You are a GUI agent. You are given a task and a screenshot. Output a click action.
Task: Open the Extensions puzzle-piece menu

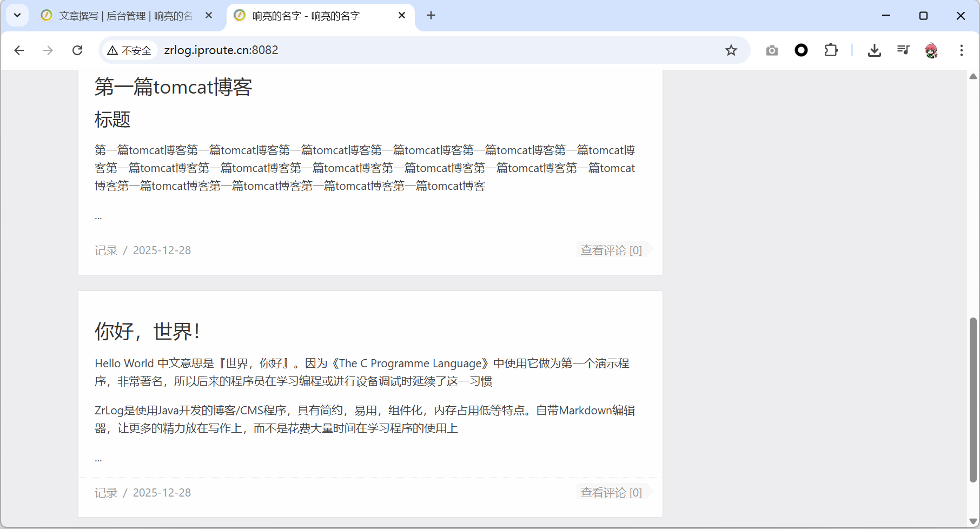click(x=831, y=50)
